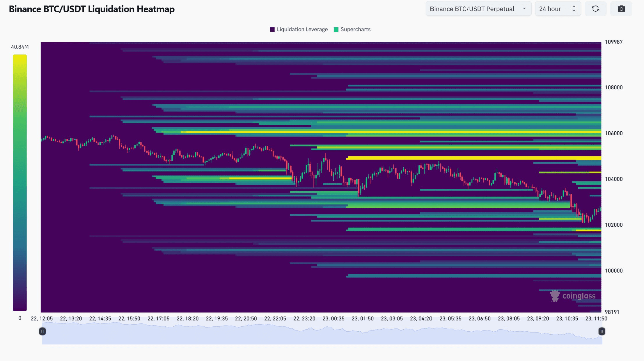Click the page title Binance BTC/USDT Liquidation Heatmap

[92, 9]
